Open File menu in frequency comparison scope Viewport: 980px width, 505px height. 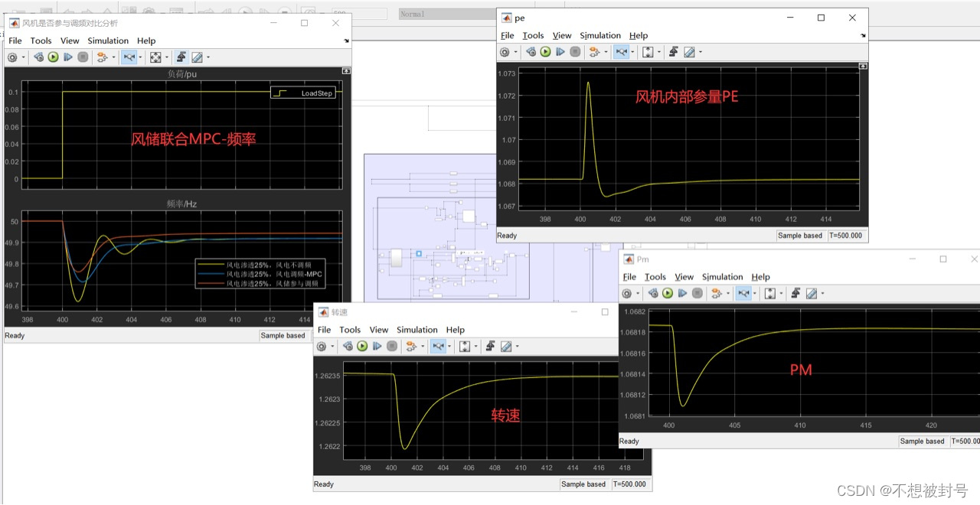tap(15, 41)
